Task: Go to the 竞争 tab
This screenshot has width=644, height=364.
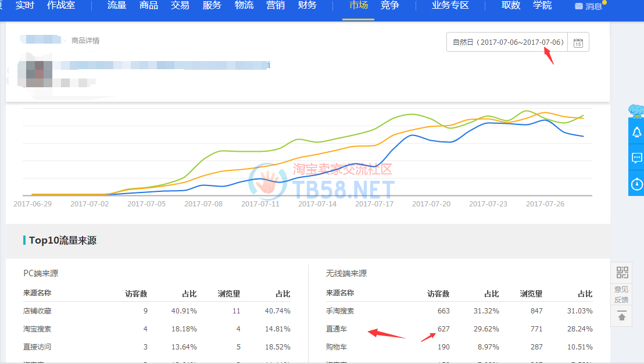Action: pos(390,6)
